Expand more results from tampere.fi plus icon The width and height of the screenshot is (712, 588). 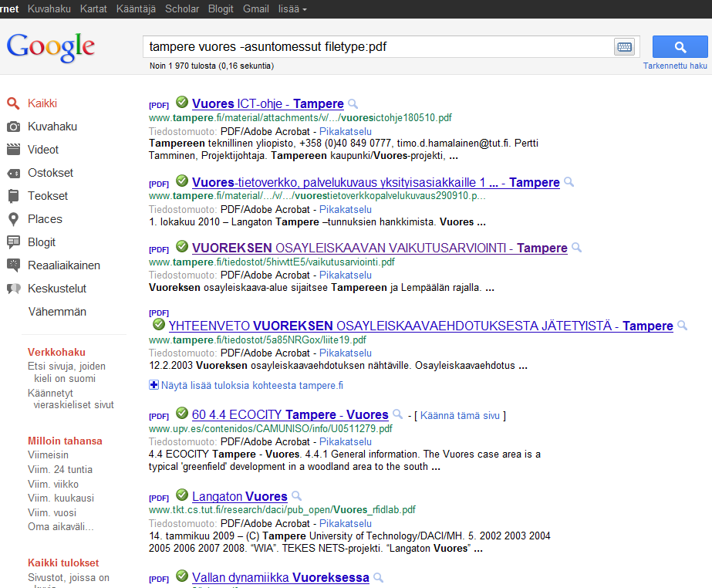click(154, 385)
